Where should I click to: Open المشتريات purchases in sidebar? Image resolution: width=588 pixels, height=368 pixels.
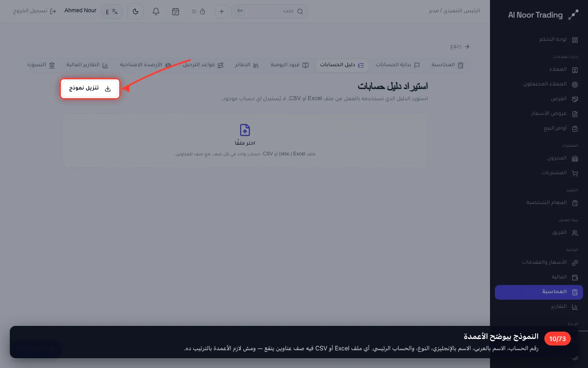pyautogui.click(x=539, y=173)
